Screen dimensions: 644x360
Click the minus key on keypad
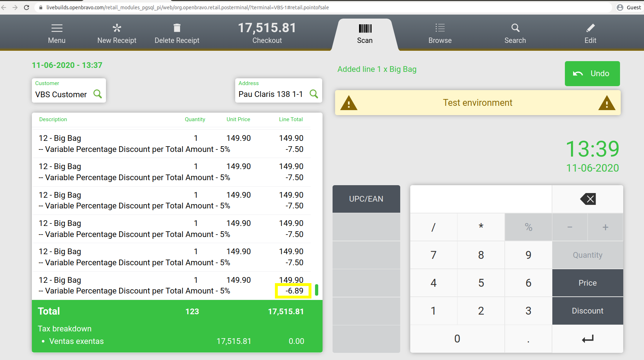[x=570, y=227]
